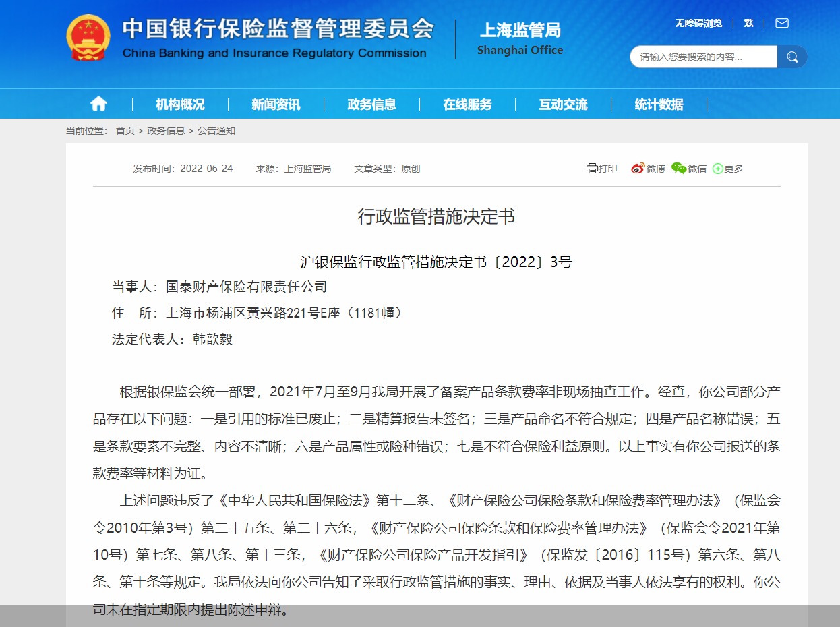This screenshot has height=627, width=840.
Task: Click the search magnifier icon
Action: (x=792, y=57)
